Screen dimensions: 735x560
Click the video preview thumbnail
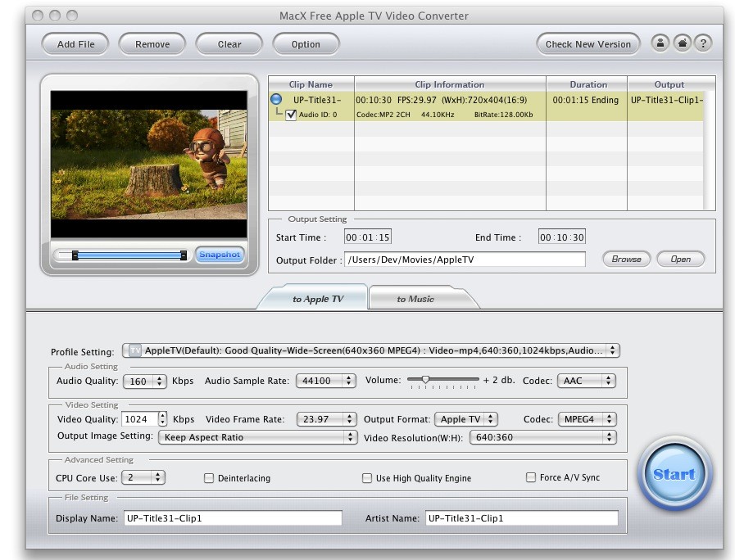coord(149,165)
